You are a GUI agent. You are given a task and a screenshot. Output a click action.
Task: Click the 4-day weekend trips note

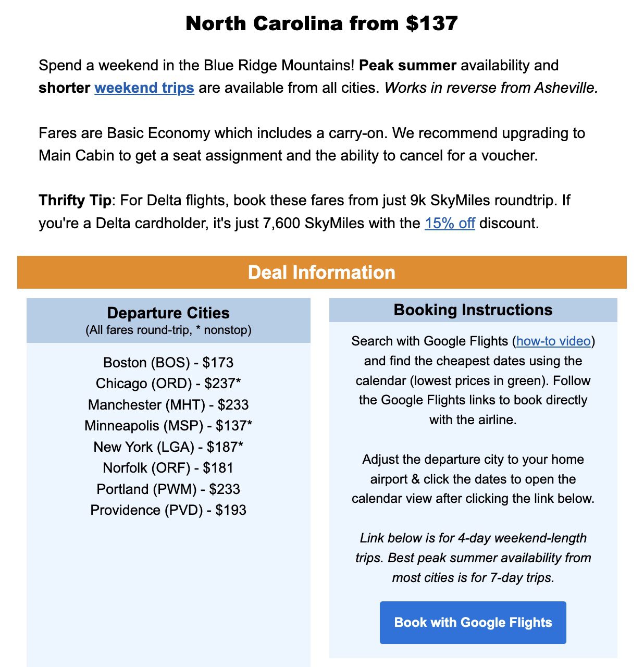coord(474,558)
